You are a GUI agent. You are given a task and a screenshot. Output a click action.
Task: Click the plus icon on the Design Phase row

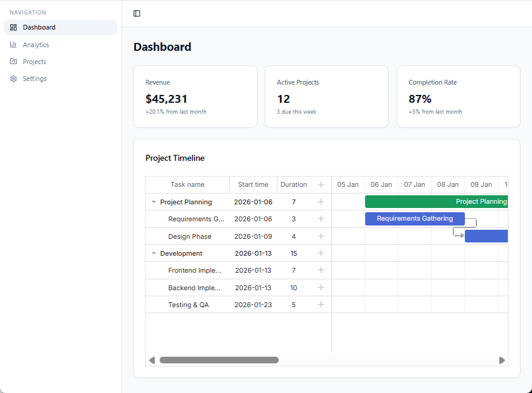tap(321, 236)
